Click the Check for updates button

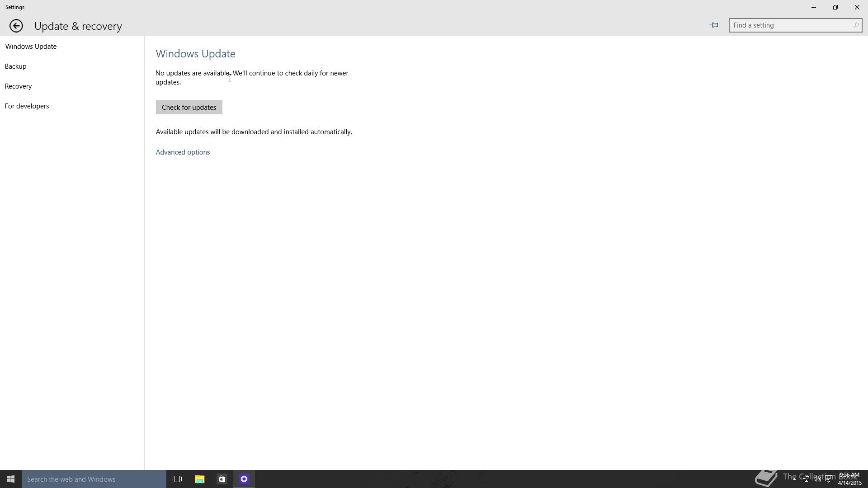tap(189, 107)
